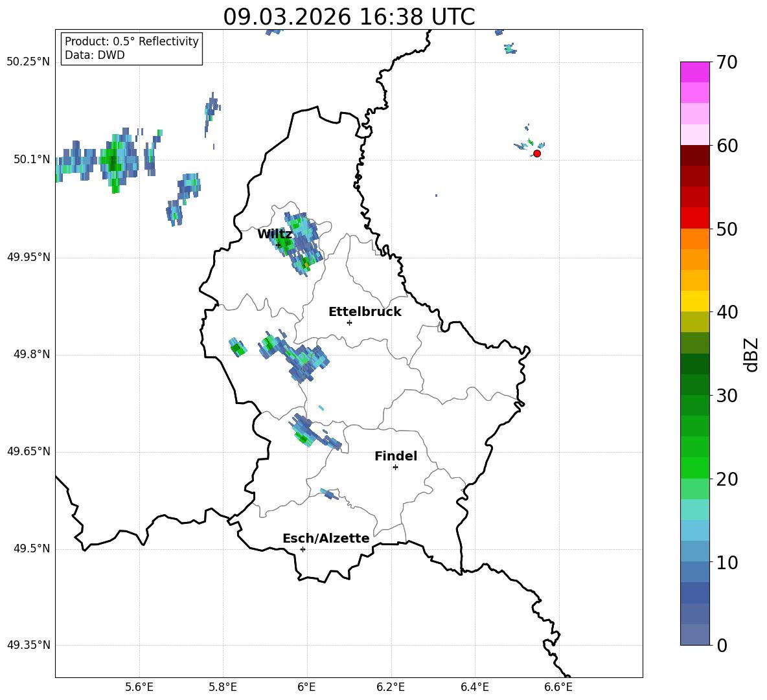Click the Wiltz station cross marker
The height and width of the screenshot is (700, 767).
(279, 245)
